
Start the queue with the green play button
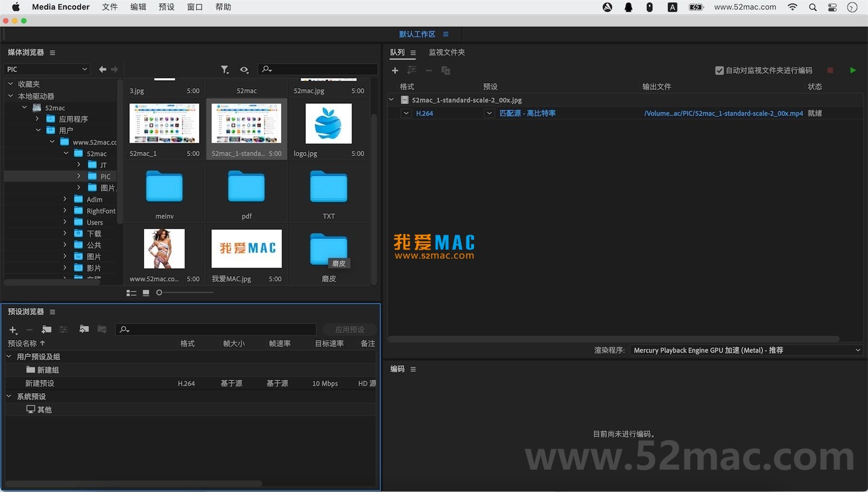tap(853, 71)
